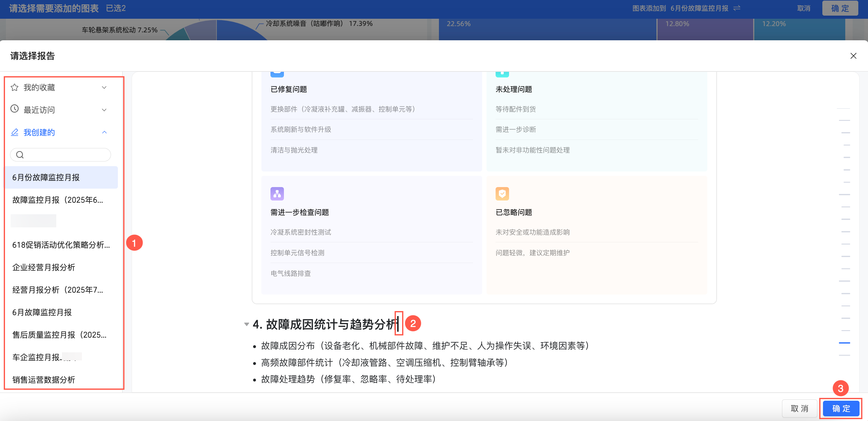Viewport: 868px width, 421px height.
Task: Click text 控制单元信号检测
Action: coord(297,253)
